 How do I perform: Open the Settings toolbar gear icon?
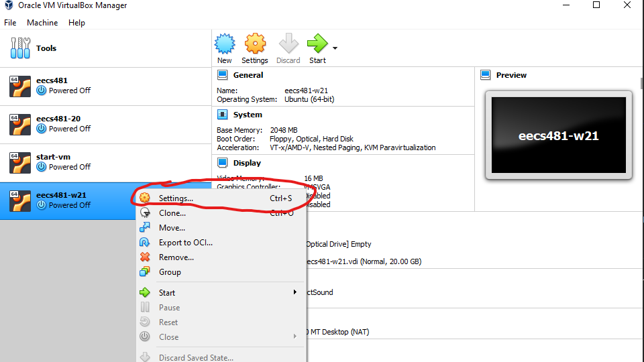(255, 44)
